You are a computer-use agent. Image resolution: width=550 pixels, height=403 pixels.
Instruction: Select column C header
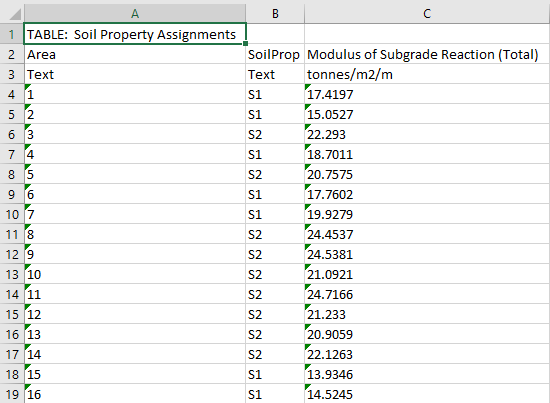pyautogui.click(x=427, y=14)
